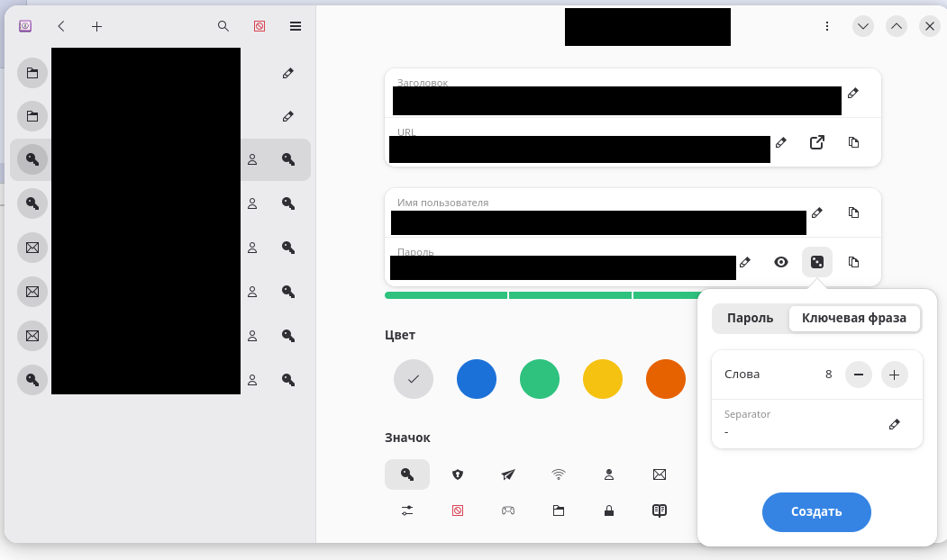Choose the green color swatch
Image resolution: width=947 pixels, height=560 pixels.
click(540, 379)
